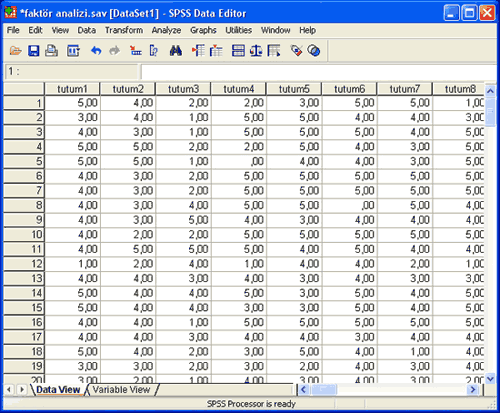Select the tutum4 column header
This screenshot has width=500, height=413.
(x=239, y=89)
